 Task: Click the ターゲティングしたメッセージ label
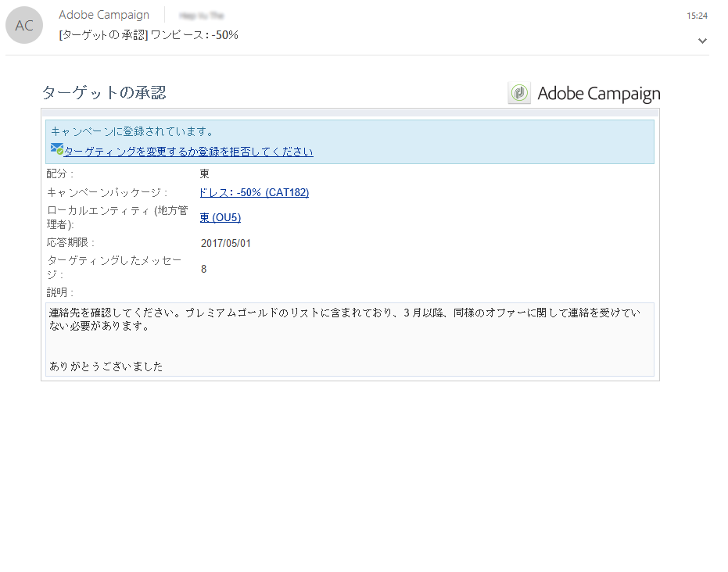[113, 267]
